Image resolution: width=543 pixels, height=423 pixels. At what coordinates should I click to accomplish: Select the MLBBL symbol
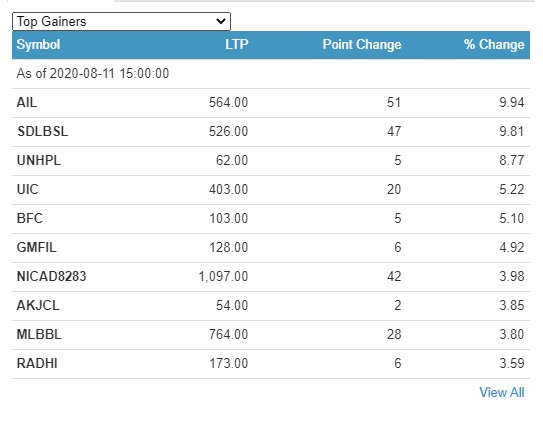39,334
